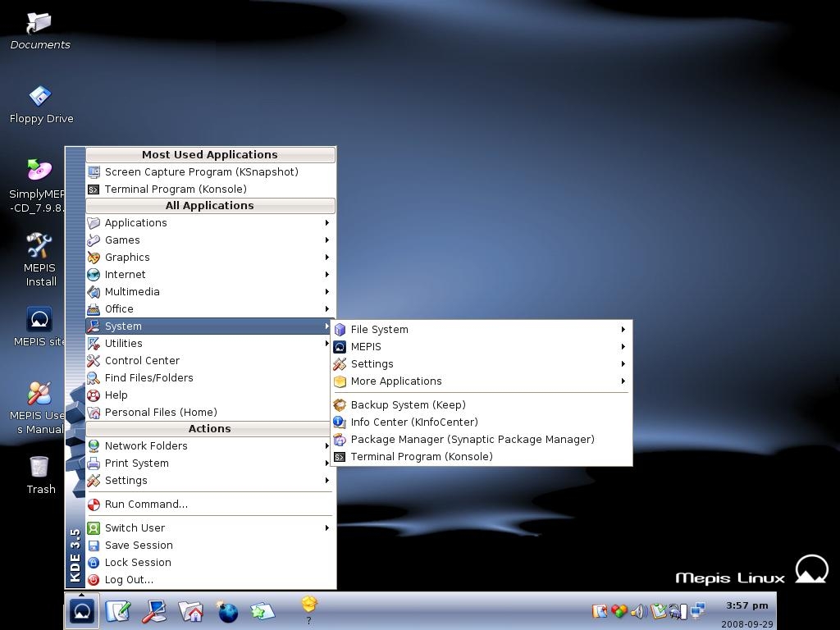Click the date 2008-09-29 in the panel
This screenshot has height=630, width=840.
pos(746,624)
